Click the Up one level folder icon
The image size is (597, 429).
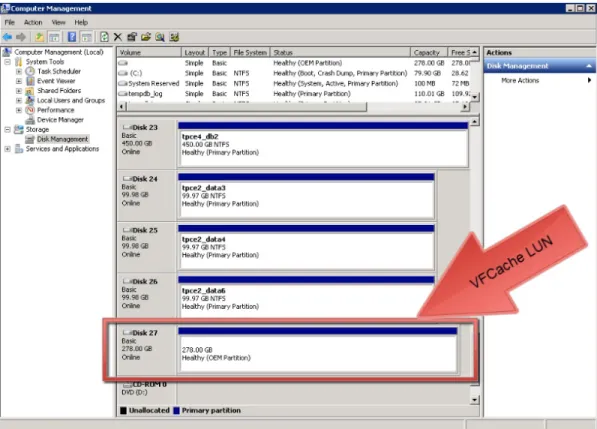point(39,37)
